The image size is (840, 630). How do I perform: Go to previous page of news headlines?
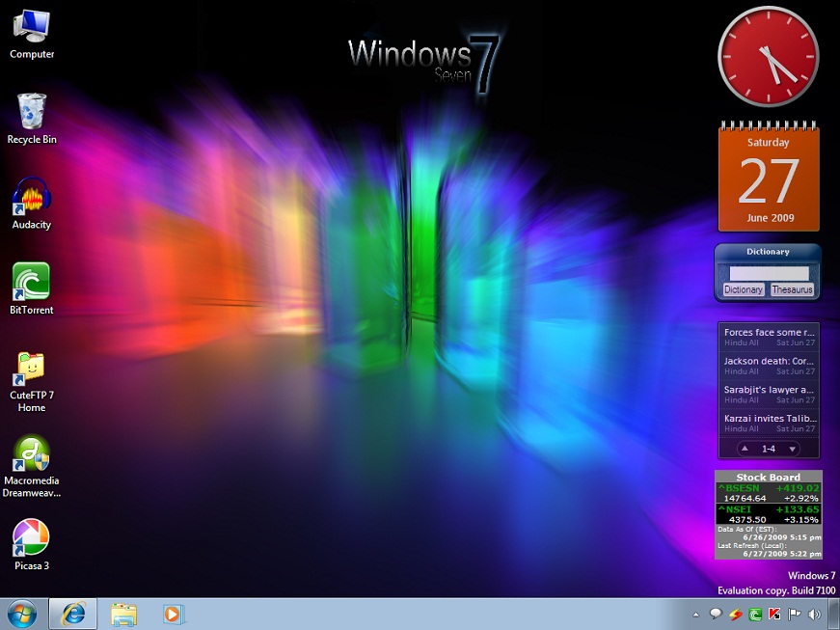[745, 449]
